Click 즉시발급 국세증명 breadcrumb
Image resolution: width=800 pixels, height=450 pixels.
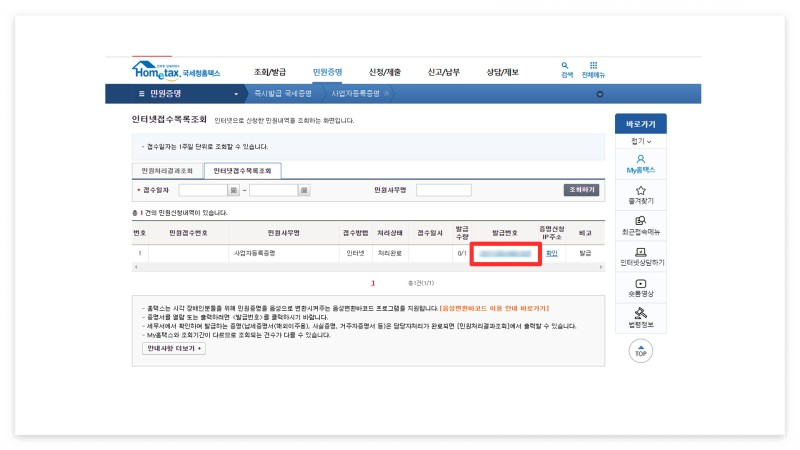pyautogui.click(x=283, y=94)
